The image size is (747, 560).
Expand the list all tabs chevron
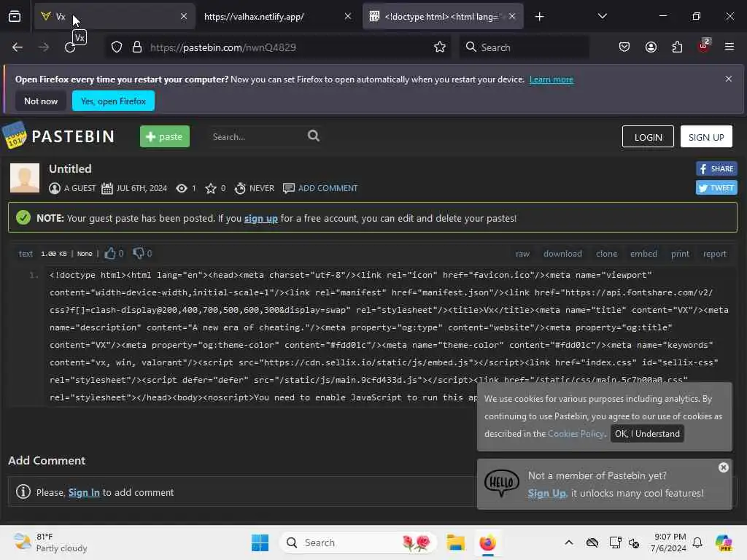[602, 16]
